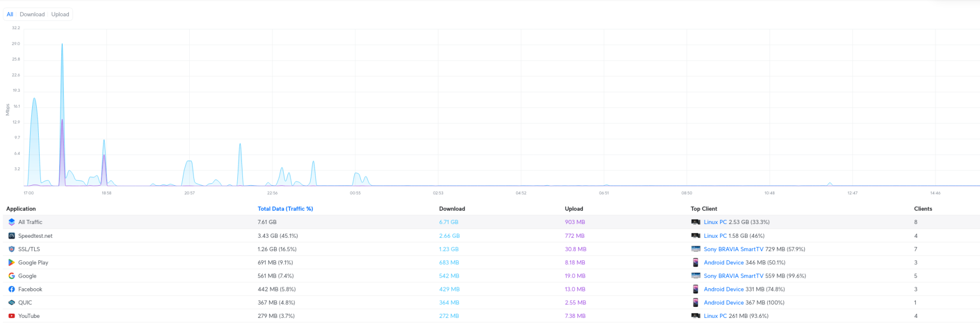Click the All Traffic layers icon
Screen dimensions: 980x325
click(12, 222)
